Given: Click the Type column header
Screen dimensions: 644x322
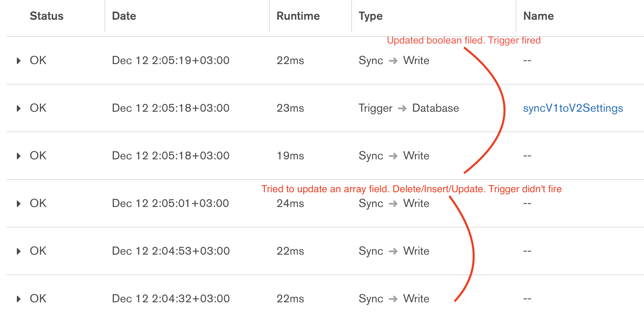Looking at the screenshot, I should tap(371, 16).
